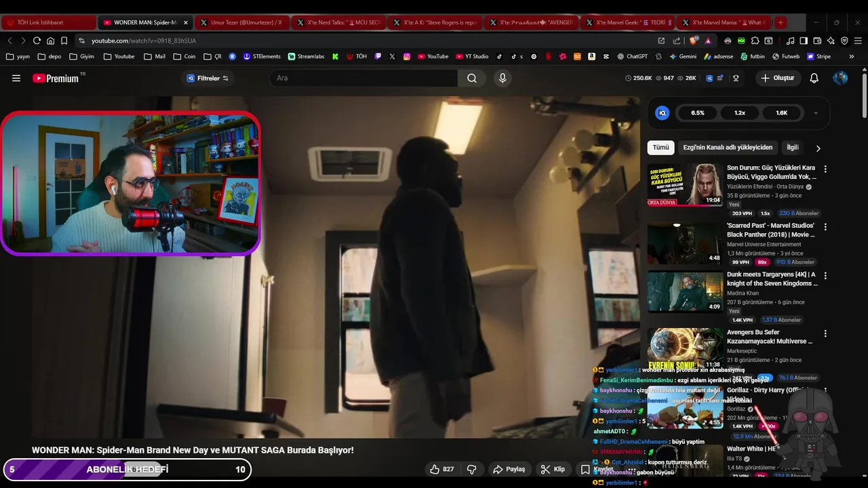Open the YouTube hamburger guide menu
Image resolution: width=868 pixels, height=488 pixels.
click(16, 78)
